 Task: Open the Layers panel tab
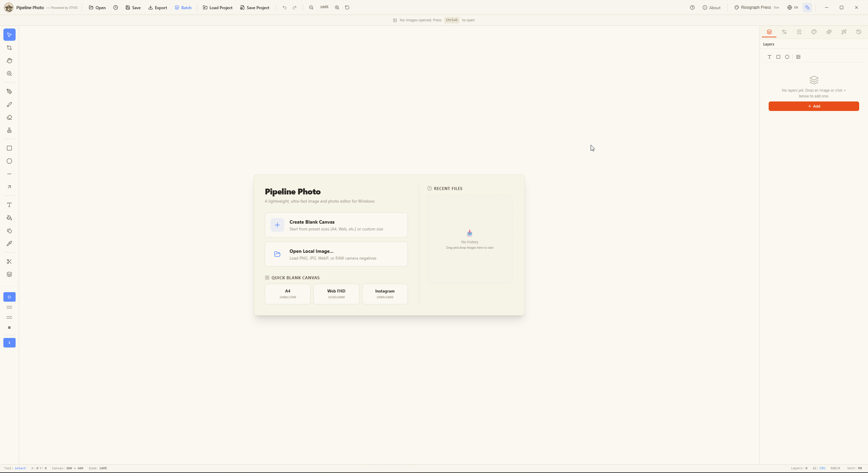pyautogui.click(x=769, y=32)
